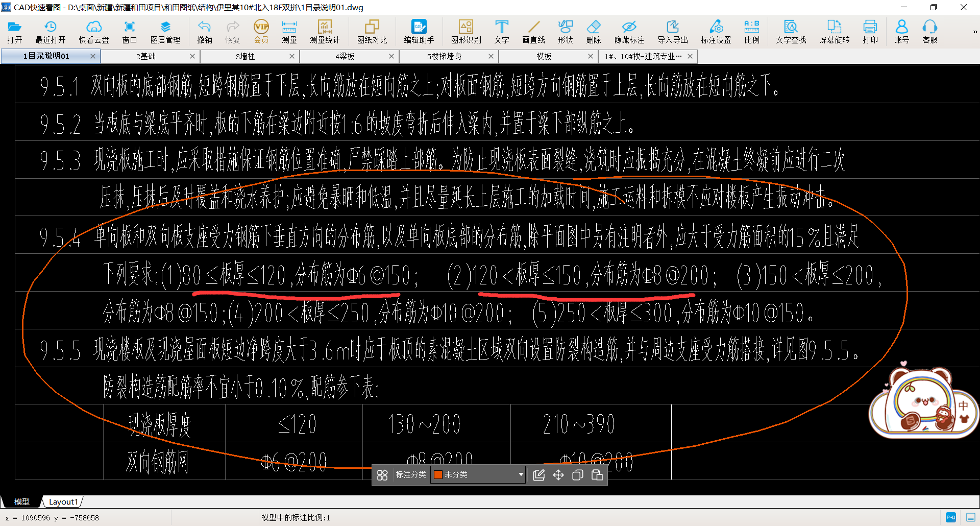Print the drawing with 打印

coord(870,32)
